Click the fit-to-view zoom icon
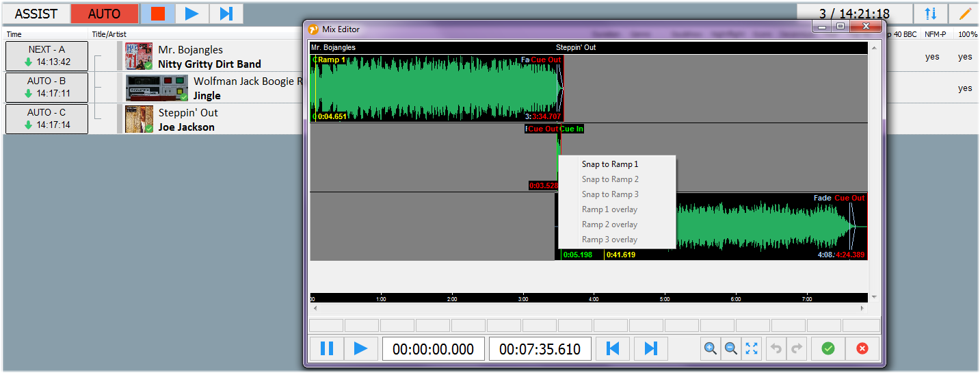 (x=752, y=349)
